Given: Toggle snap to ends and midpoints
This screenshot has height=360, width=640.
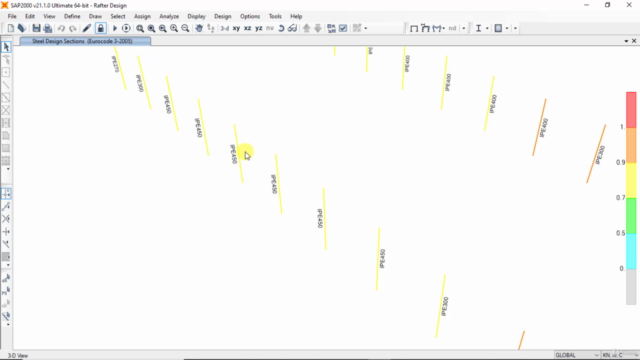Looking at the screenshot, I should click(6, 207).
